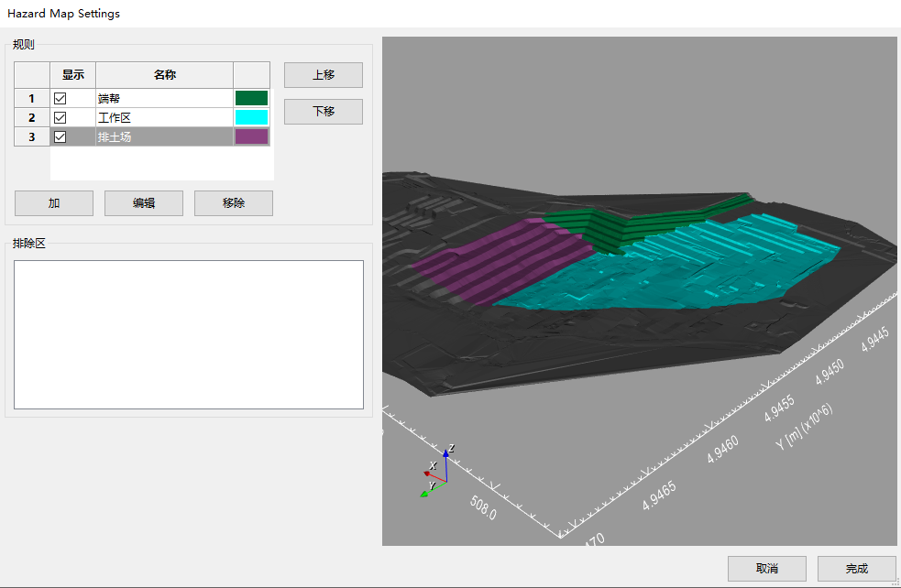901x588 pixels.
Task: Select the 工作区 rule name cell
Action: pos(164,117)
